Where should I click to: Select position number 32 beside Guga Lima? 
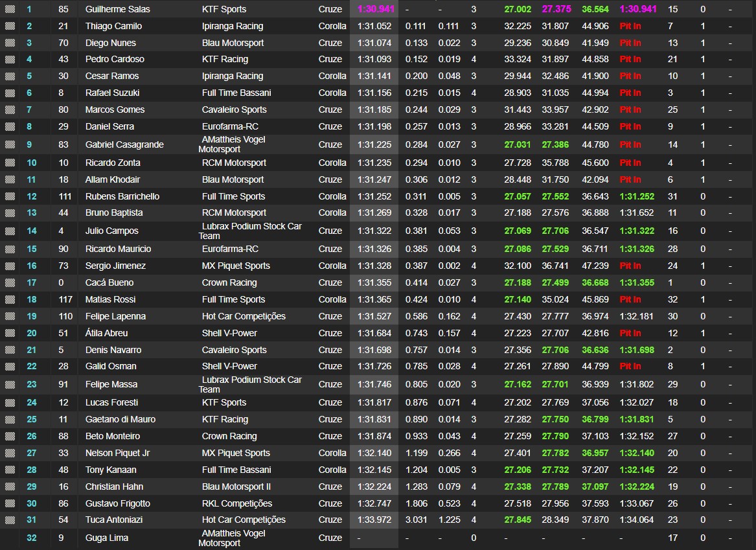point(32,538)
